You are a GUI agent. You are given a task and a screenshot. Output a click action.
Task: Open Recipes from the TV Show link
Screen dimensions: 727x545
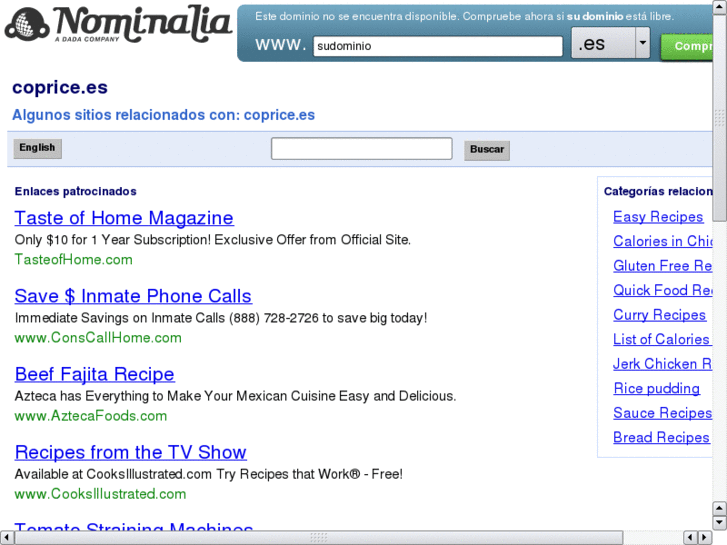pos(130,452)
